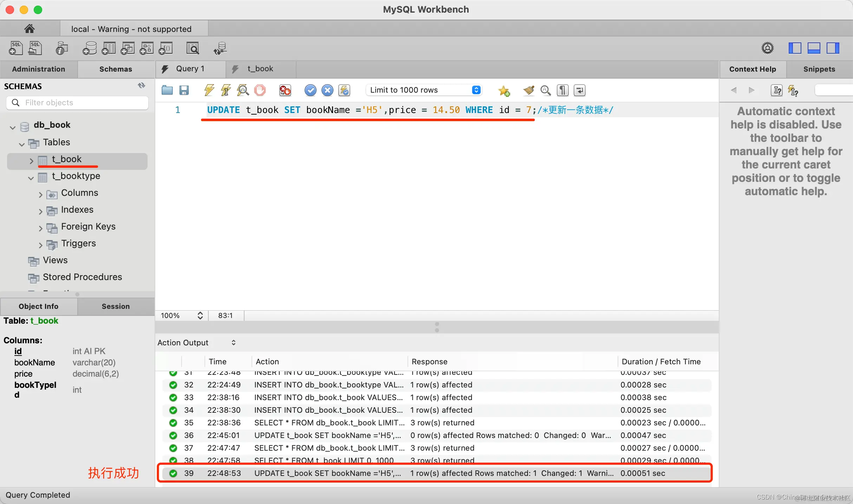Expand the t_book table node
This screenshot has height=504, width=853.
(31, 161)
